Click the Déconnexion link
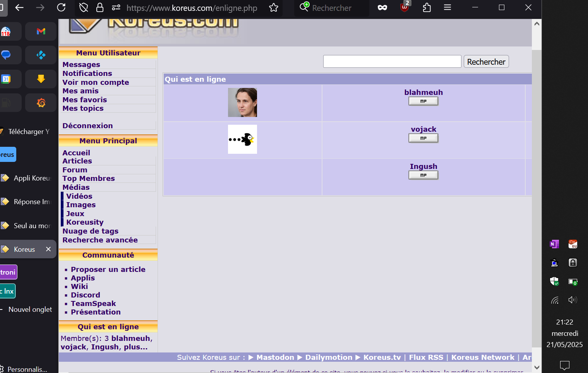Image resolution: width=588 pixels, height=373 pixels. tap(87, 126)
